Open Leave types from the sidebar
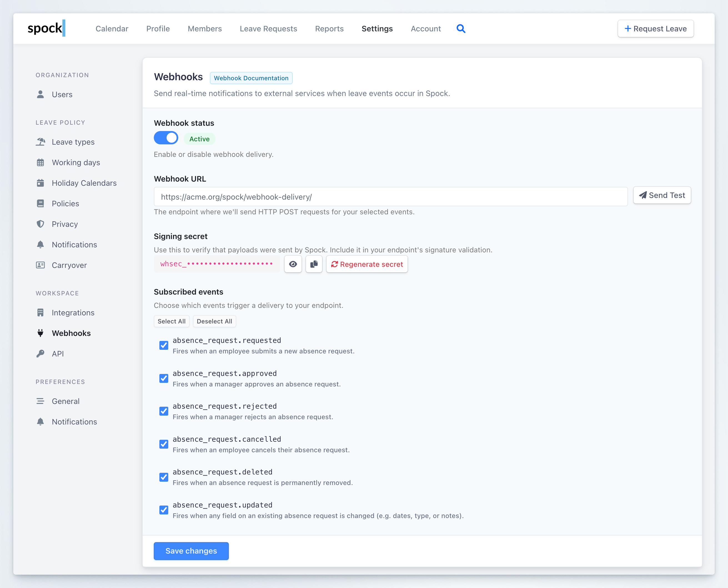 (73, 142)
